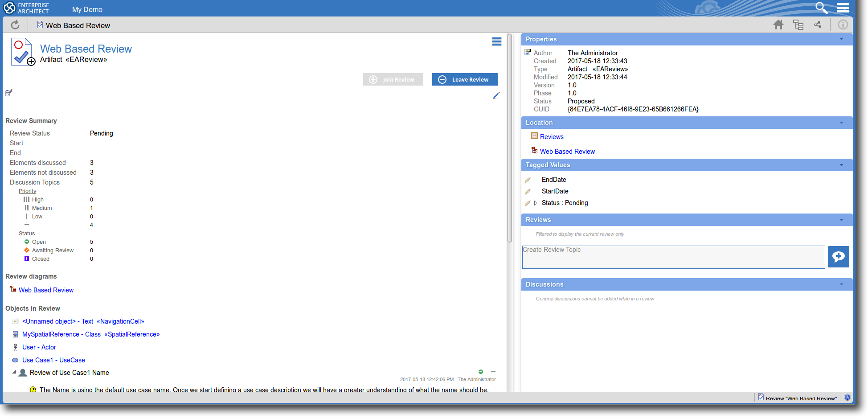
Task: Open the Web Based Review content menu
Action: (496, 41)
